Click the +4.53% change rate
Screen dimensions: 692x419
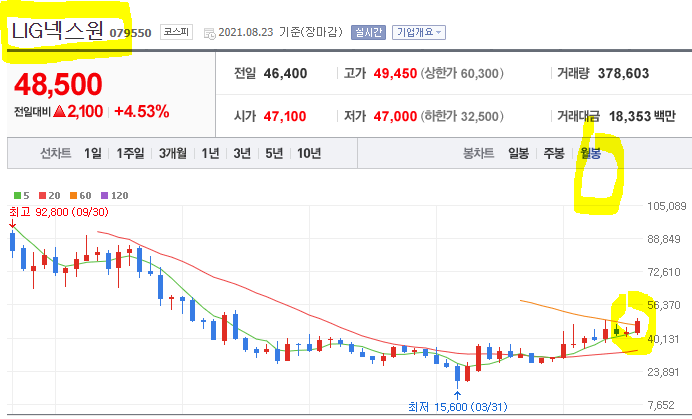(142, 111)
